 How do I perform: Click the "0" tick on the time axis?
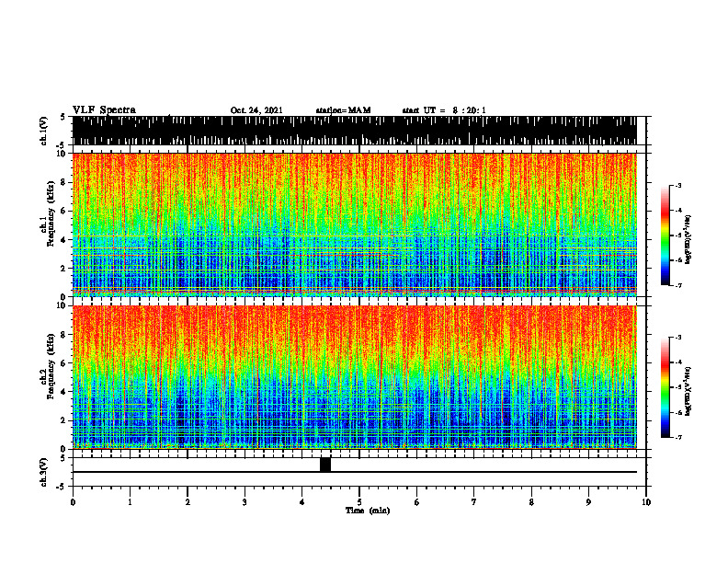[x=73, y=502]
